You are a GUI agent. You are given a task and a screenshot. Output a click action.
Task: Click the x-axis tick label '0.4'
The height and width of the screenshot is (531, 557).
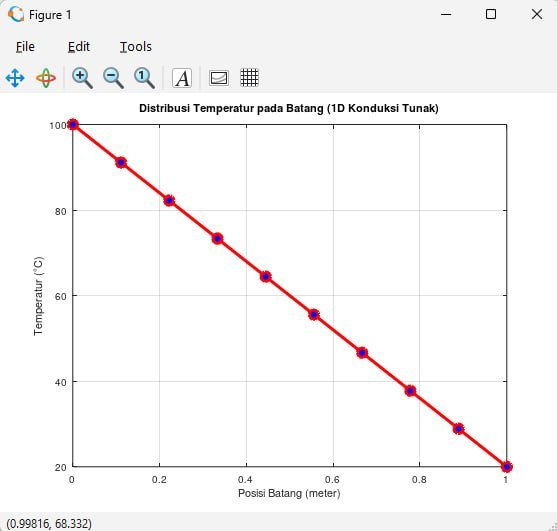(x=245, y=479)
